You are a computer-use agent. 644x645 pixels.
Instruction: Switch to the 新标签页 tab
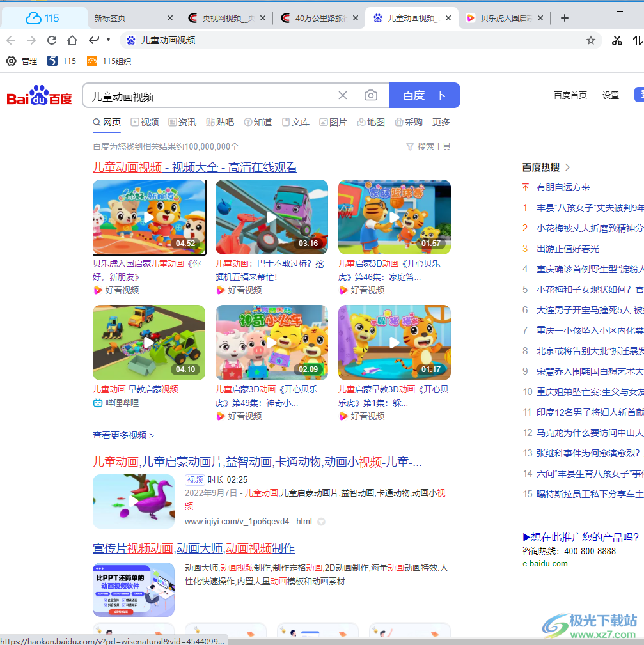pyautogui.click(x=127, y=18)
